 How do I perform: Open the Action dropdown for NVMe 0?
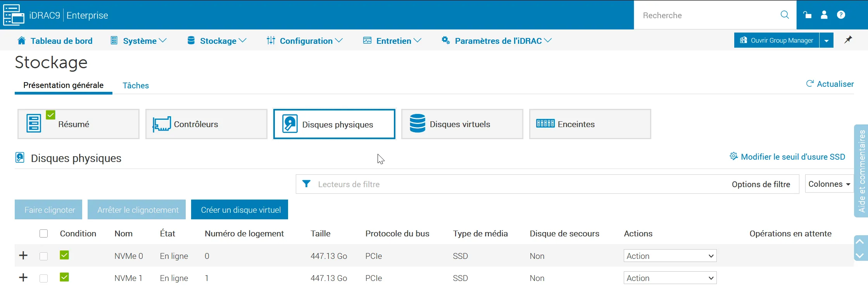click(670, 256)
